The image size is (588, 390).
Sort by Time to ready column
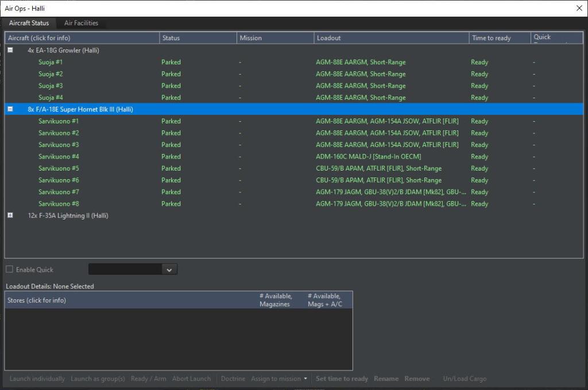[498, 38]
